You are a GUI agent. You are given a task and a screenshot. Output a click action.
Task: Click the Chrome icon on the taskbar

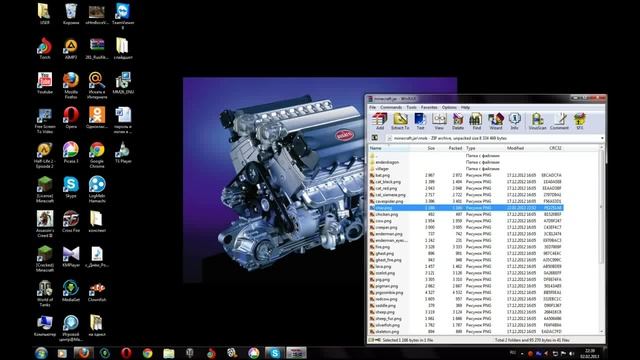point(147,353)
